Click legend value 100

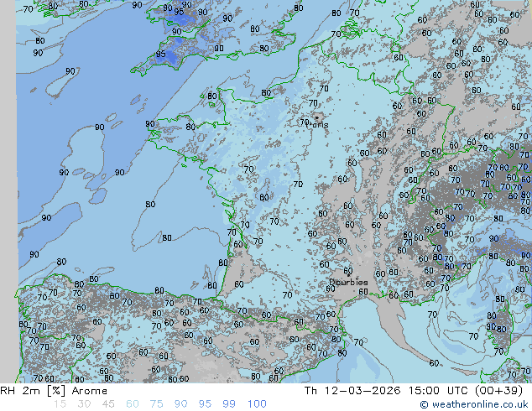coord(257,404)
